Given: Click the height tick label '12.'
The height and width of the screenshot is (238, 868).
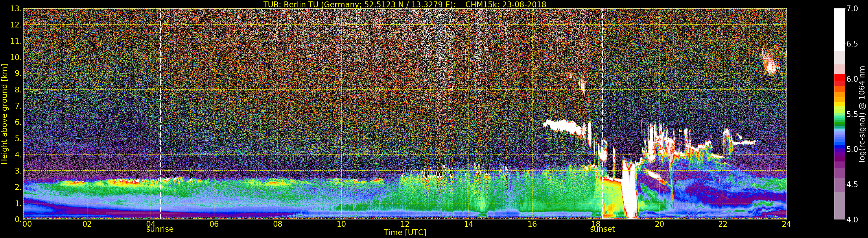Looking at the screenshot, I should 16,25.
